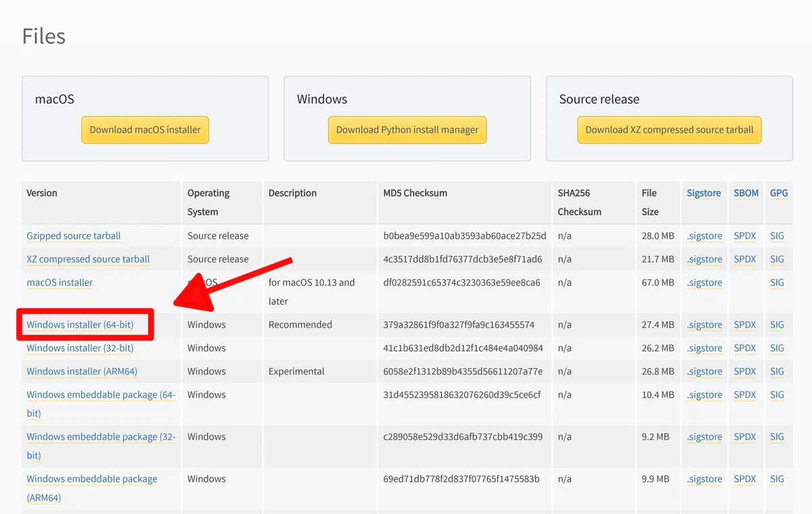Click the 27.4 MB file size cell
812x514 pixels.
pos(658,325)
